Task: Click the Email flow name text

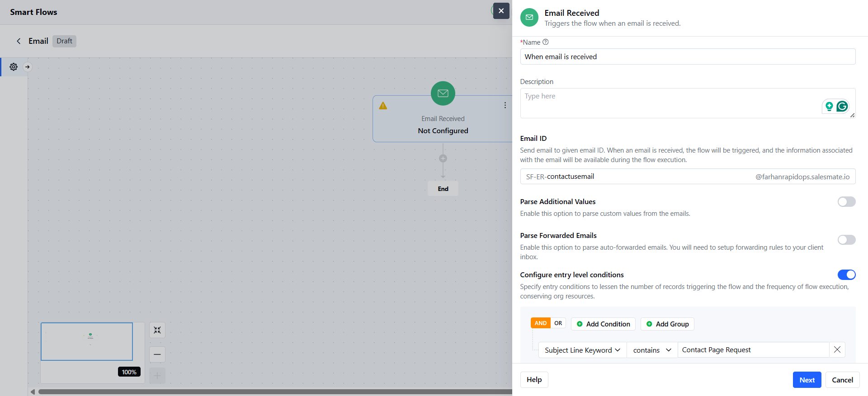Action: pyautogui.click(x=38, y=41)
